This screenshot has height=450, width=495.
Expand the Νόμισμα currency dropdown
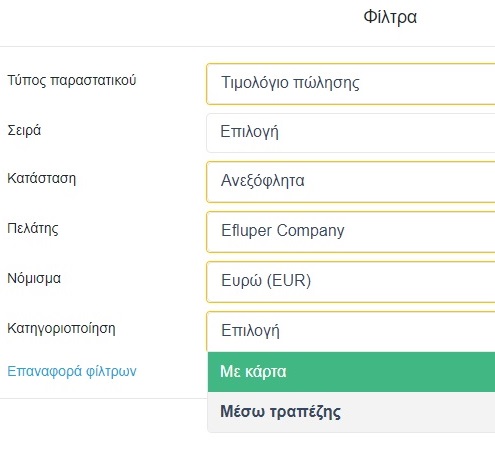pos(351,282)
